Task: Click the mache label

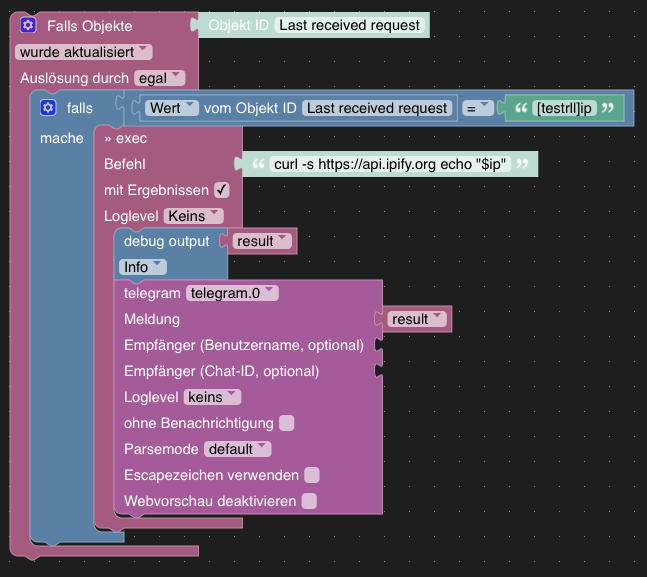Action: [x=61, y=138]
